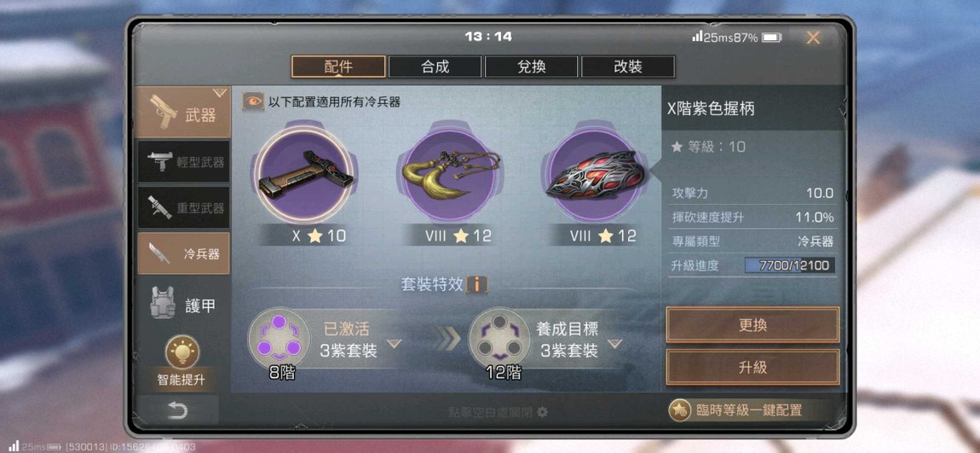Image resolution: width=980 pixels, height=453 pixels.
Task: Select the X-tier purple grip accessory
Action: (305, 175)
